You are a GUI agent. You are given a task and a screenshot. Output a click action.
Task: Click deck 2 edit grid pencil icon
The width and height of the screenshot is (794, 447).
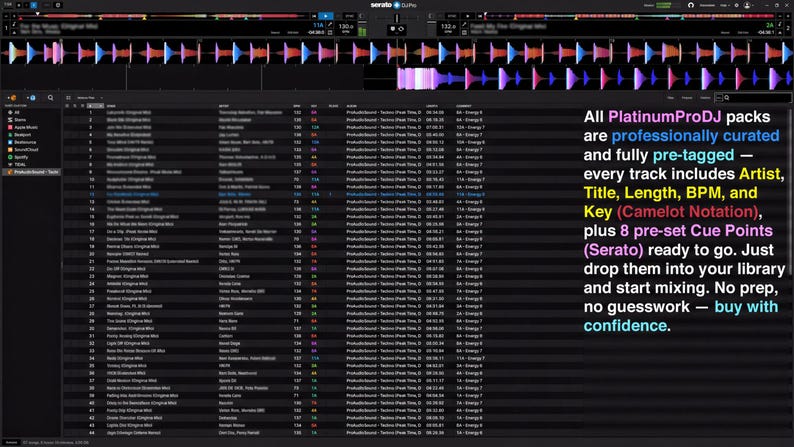click(x=464, y=24)
